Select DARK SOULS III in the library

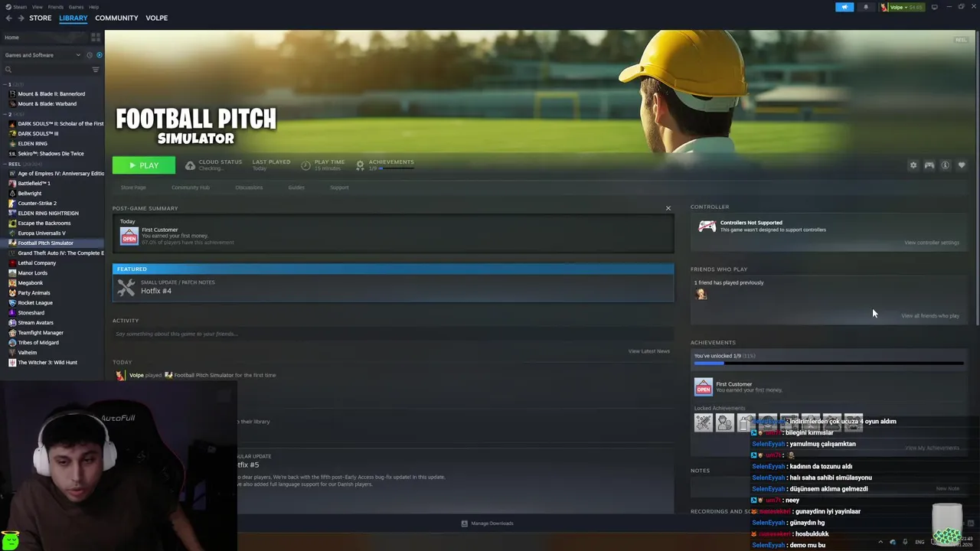(x=38, y=134)
